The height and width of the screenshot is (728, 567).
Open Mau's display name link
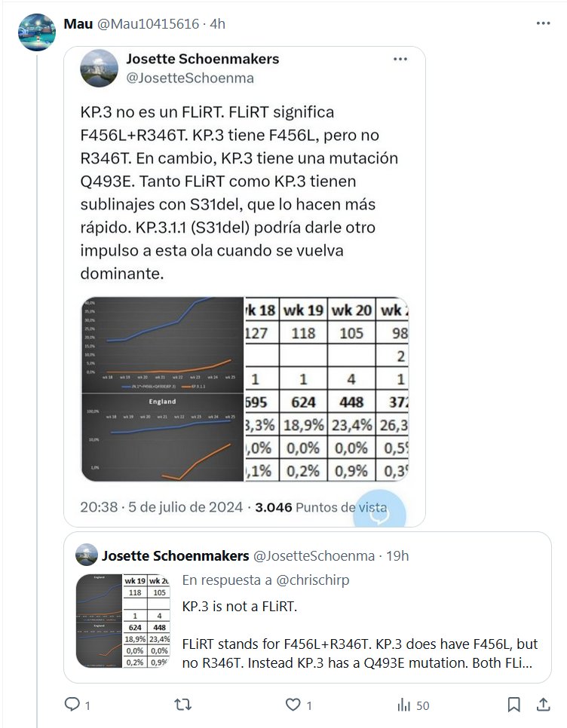point(78,23)
